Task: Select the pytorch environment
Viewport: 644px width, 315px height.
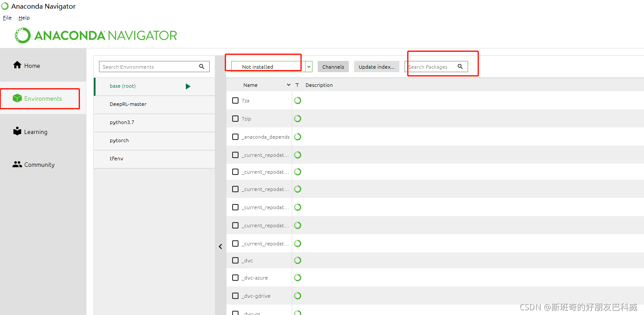Action: coord(154,141)
